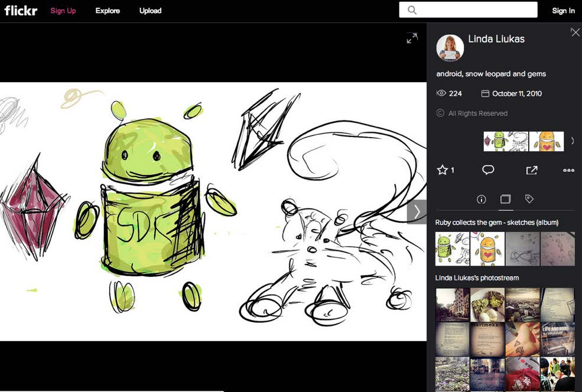Open photostream thumbnail of tattooed hand
This screenshot has width=582, height=392.
(522, 339)
